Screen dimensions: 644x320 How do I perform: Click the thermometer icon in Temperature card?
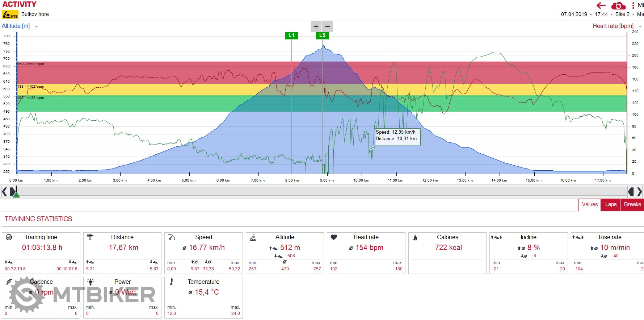point(172,282)
